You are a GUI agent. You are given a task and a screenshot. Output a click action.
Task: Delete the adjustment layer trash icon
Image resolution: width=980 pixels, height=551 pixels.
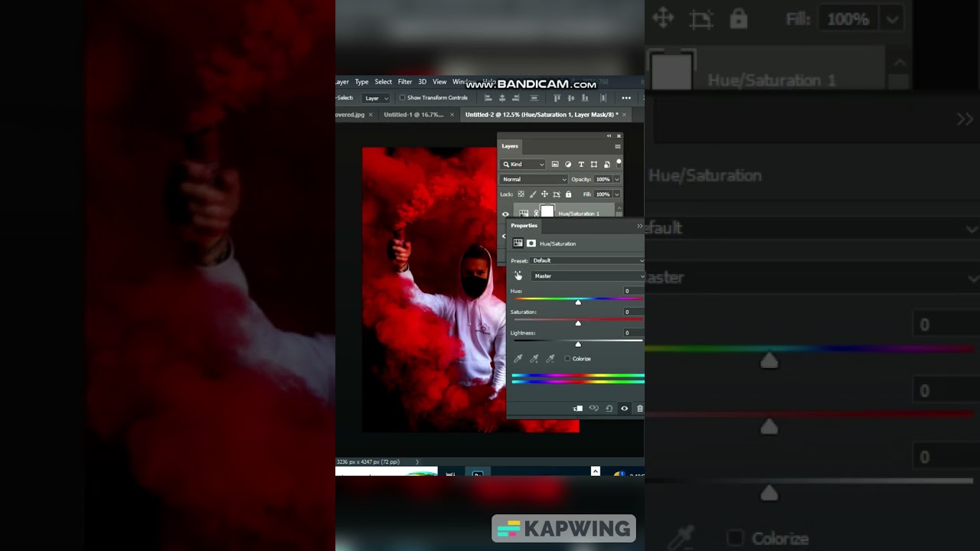point(640,409)
